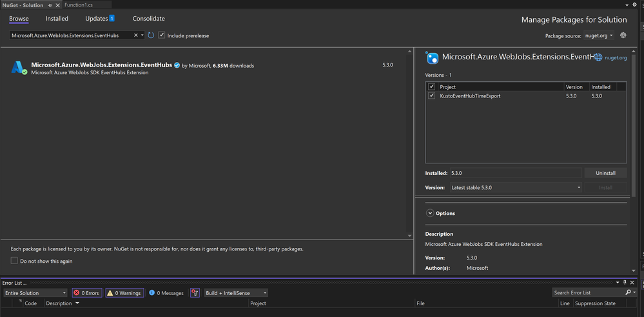This screenshot has height=317, width=644.
Task: Open the Version selection dropdown
Action: pos(516,187)
